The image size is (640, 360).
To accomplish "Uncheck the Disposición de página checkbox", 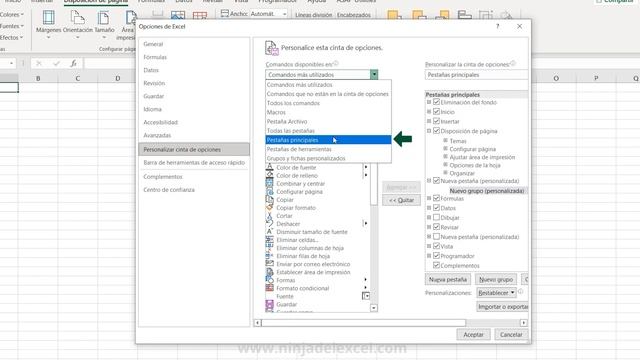I will click(x=436, y=131).
